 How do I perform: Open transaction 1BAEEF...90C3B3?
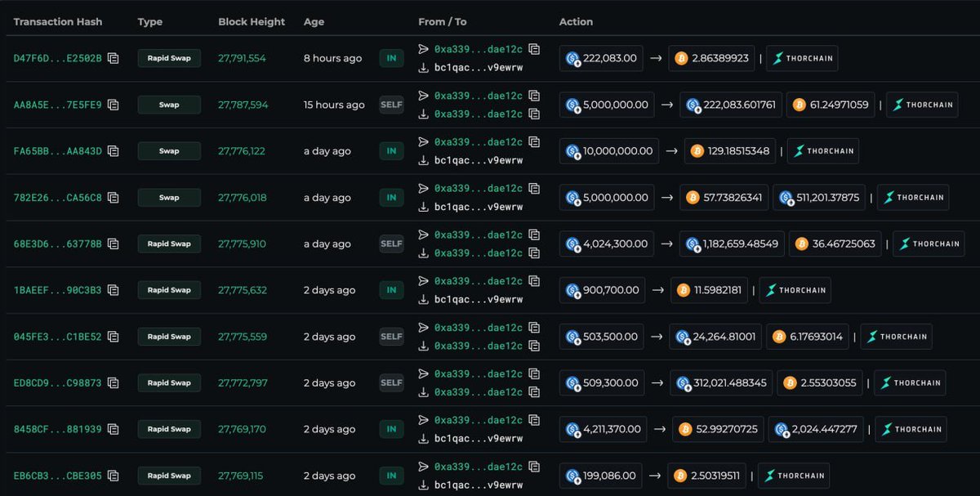point(58,290)
